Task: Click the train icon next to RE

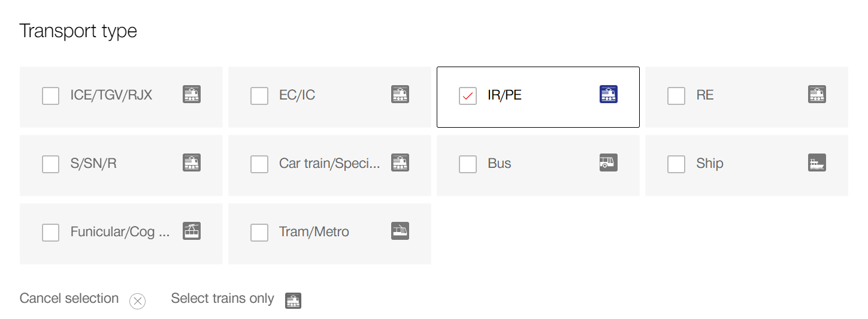Action: [817, 94]
